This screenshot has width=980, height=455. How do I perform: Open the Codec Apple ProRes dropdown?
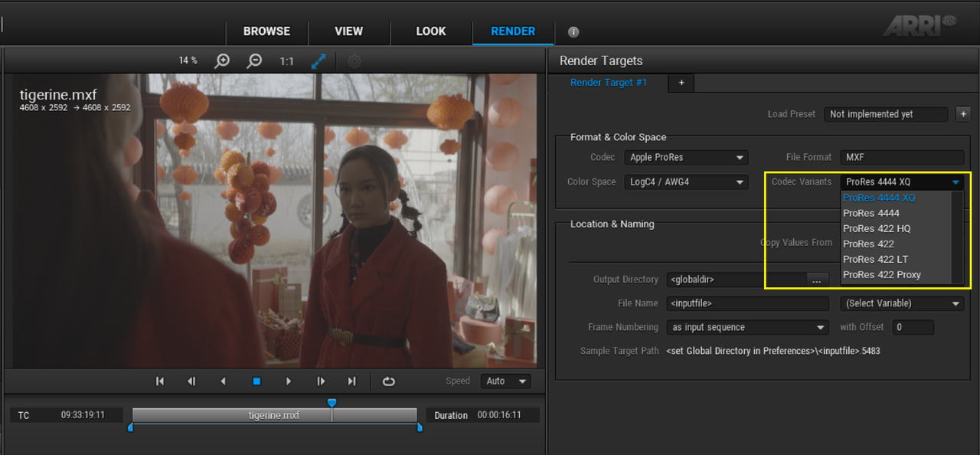pos(686,157)
